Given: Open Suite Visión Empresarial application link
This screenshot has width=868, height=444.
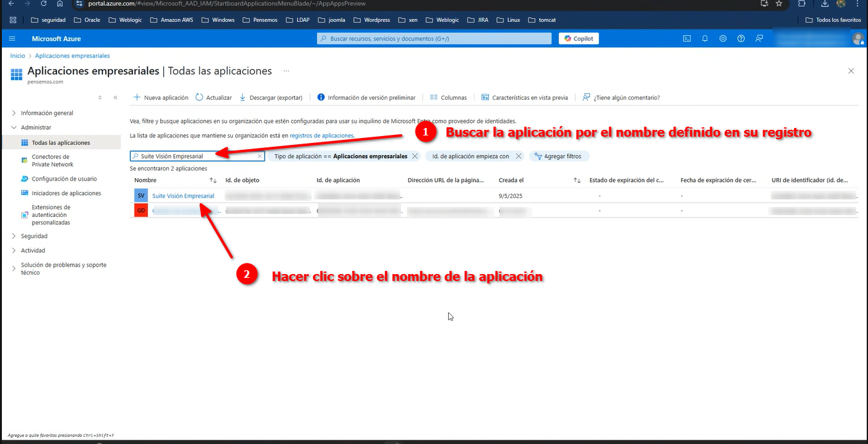Looking at the screenshot, I should pos(183,196).
